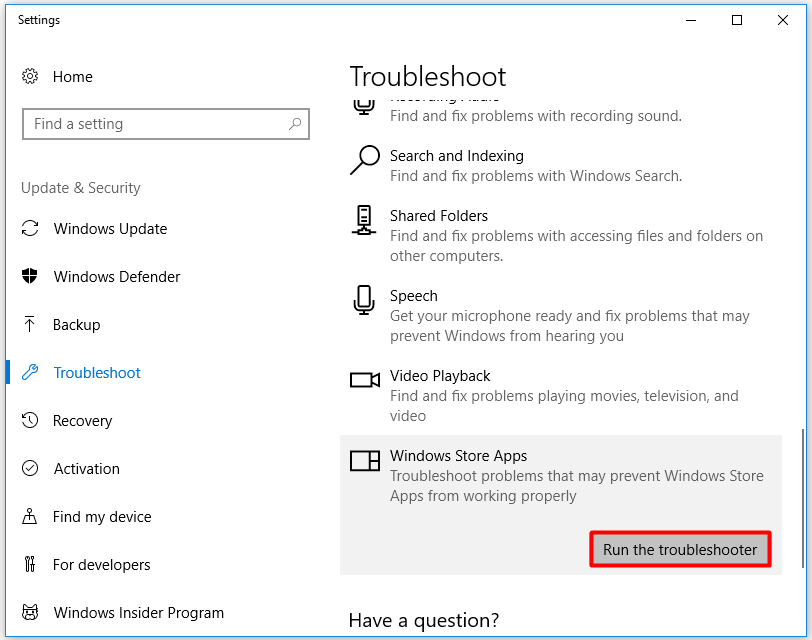Click the Find my device icon
The height and width of the screenshot is (640, 812).
click(x=30, y=517)
